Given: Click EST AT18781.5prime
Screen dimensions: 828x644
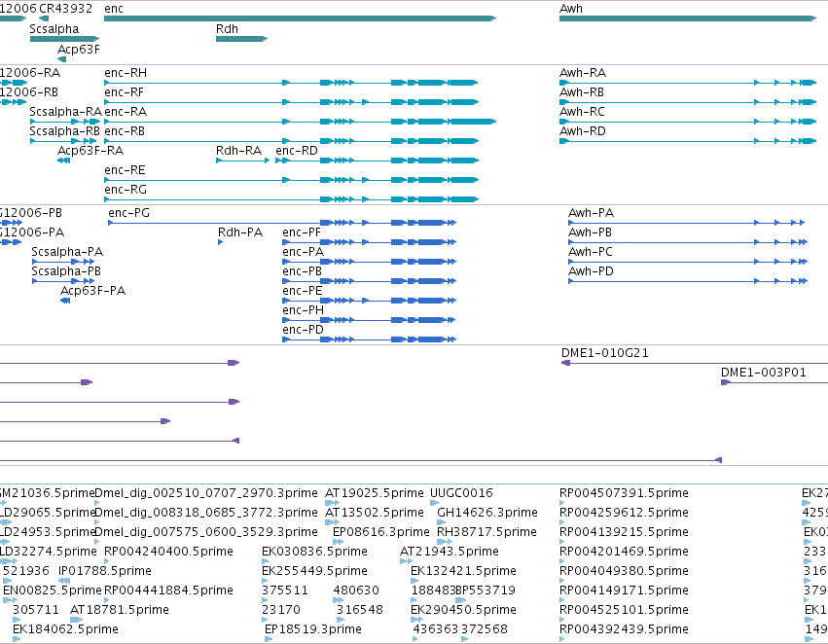Looking at the screenshot, I should 120,610.
